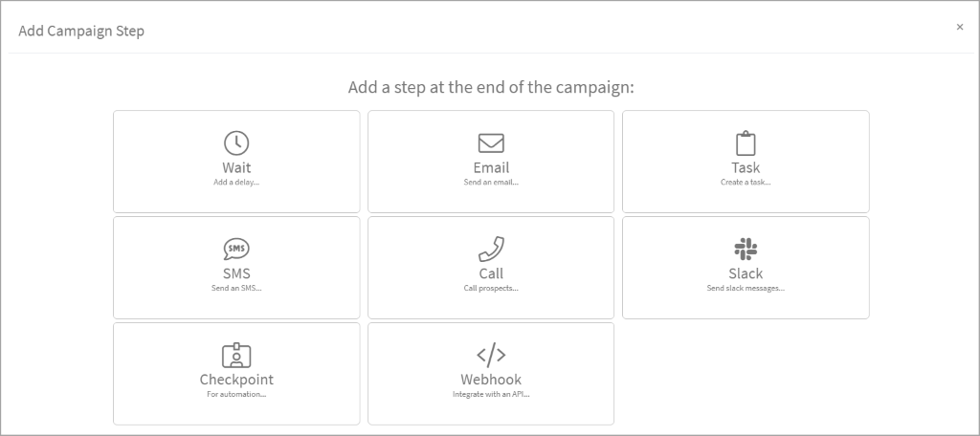Click the Task step title

coord(746,168)
